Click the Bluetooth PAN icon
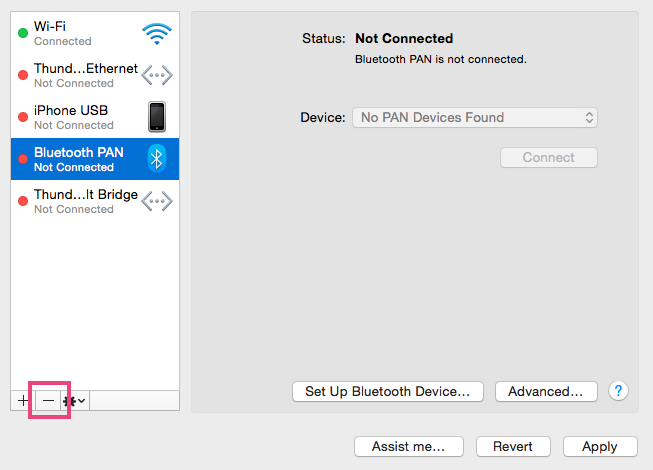Viewport: 653px width, 470px height. coord(157,159)
